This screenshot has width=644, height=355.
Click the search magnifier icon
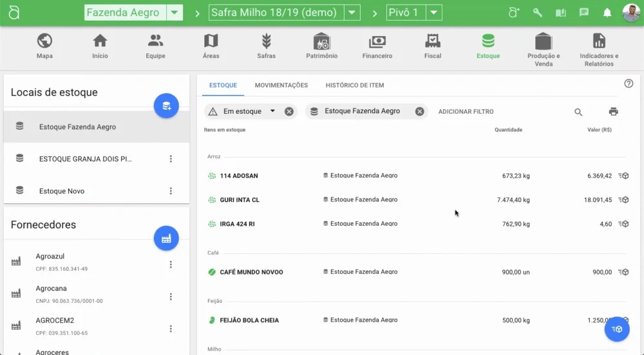(x=578, y=112)
